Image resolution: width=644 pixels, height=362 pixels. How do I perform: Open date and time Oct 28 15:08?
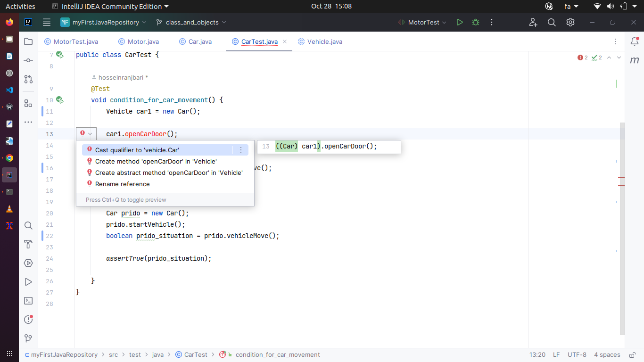(x=331, y=7)
